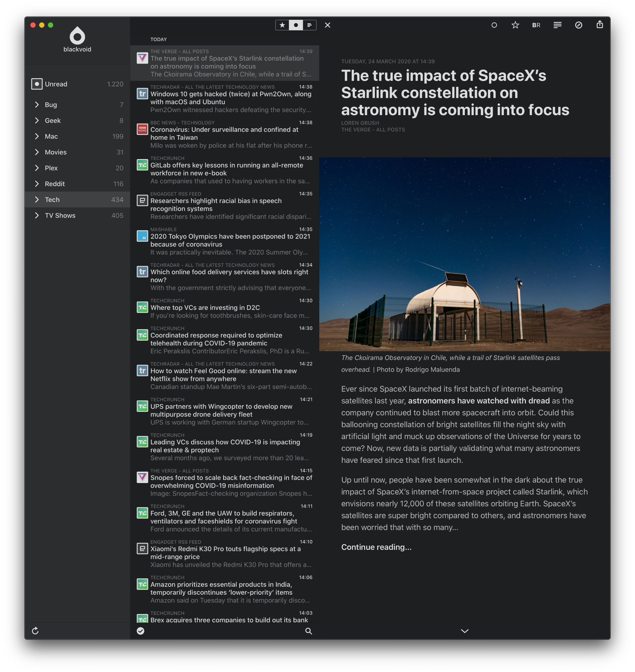
Task: Open racial bias speech recognition article
Action: pos(224,205)
